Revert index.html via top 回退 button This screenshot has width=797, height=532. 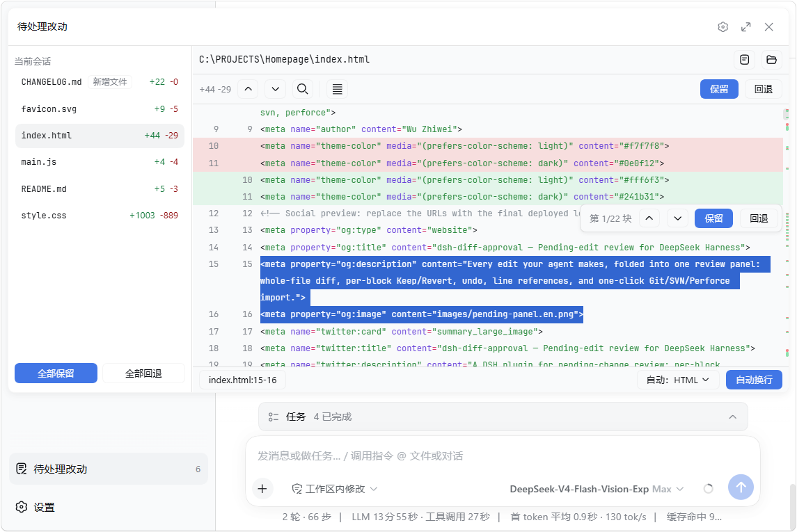tap(764, 89)
